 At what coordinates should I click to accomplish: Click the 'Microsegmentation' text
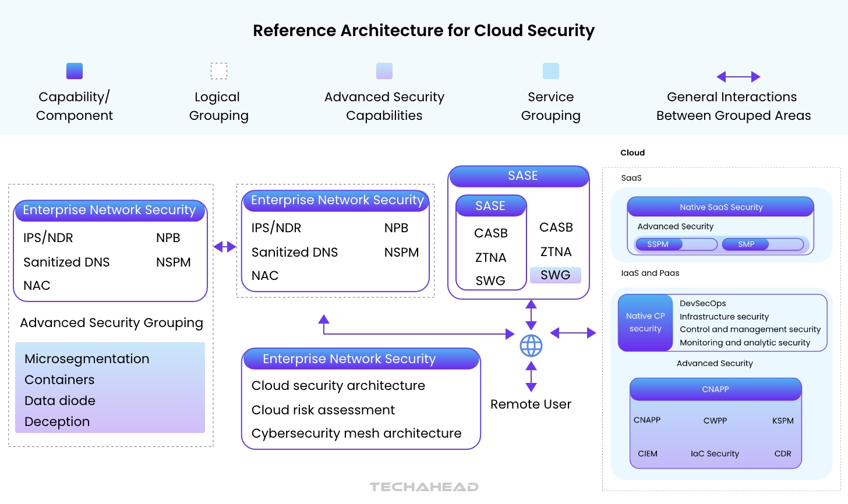point(87,359)
